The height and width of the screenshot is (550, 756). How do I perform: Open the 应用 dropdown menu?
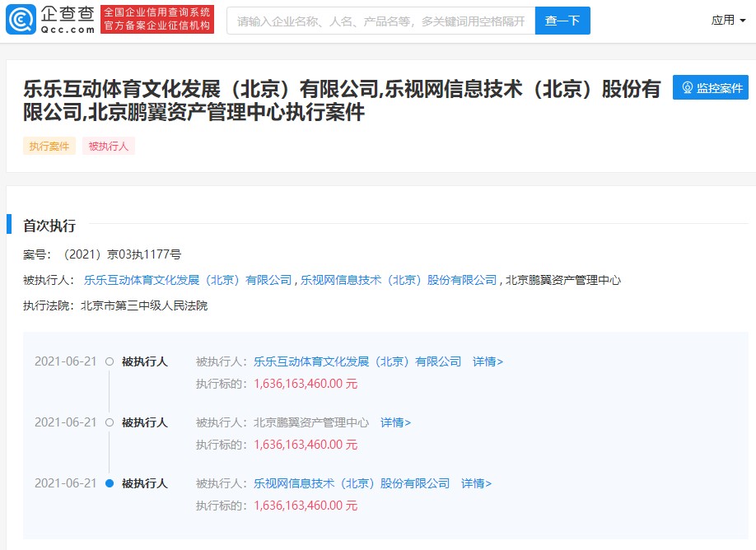(728, 21)
